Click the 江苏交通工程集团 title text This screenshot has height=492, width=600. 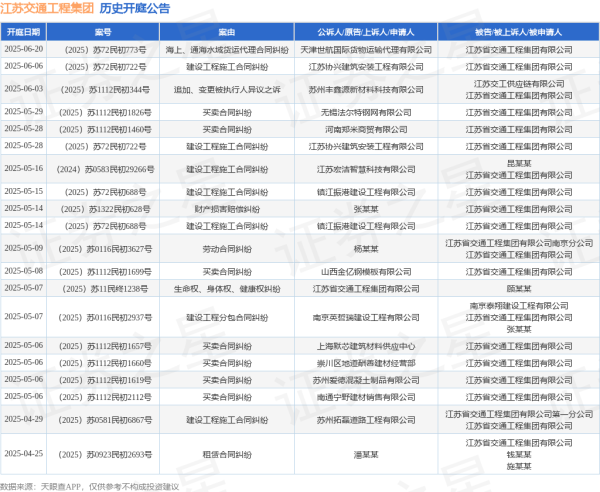47,8
